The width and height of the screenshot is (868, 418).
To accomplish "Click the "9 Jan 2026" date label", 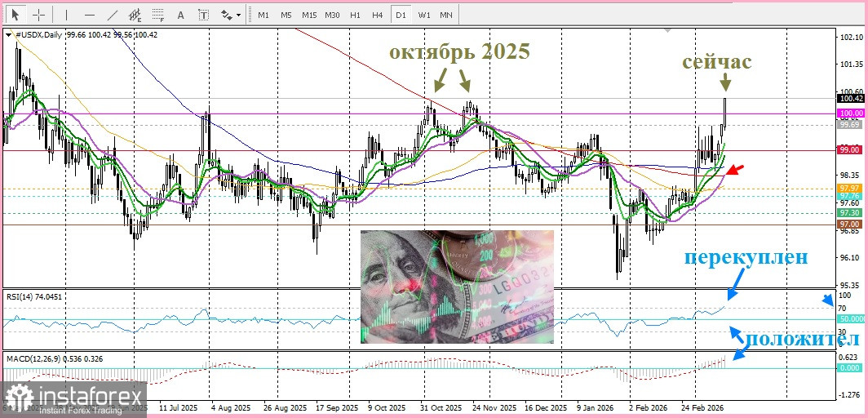I will tap(596, 407).
